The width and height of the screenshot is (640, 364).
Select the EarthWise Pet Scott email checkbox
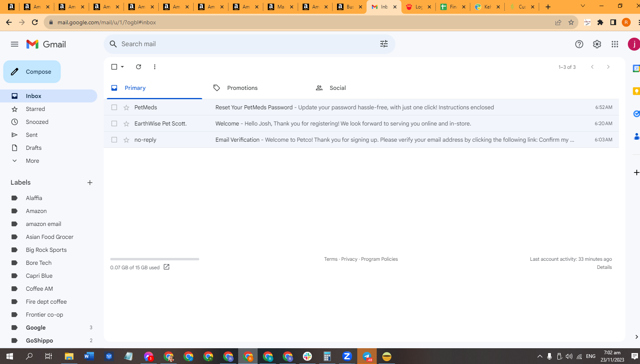(x=114, y=123)
